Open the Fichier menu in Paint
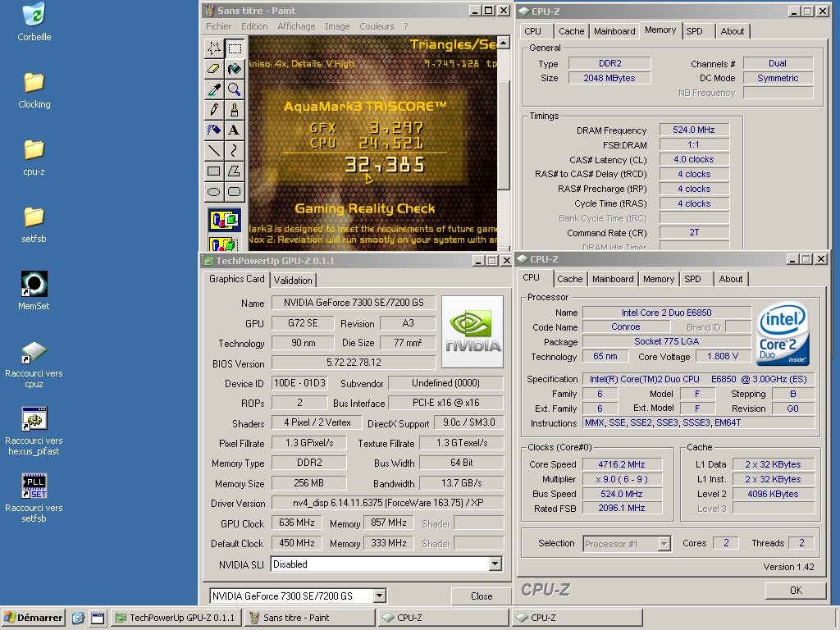 (x=218, y=26)
